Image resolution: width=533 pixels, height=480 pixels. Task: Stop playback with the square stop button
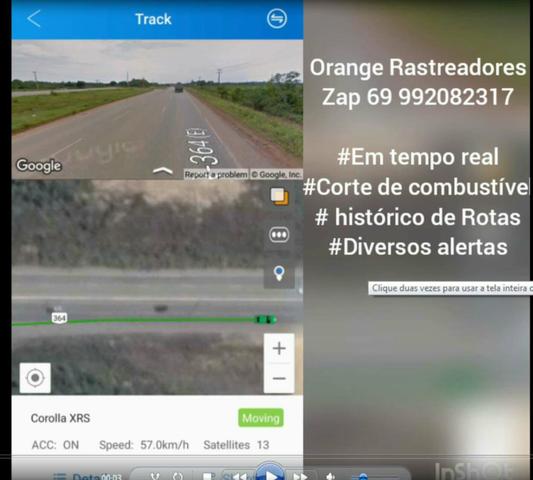point(207,477)
